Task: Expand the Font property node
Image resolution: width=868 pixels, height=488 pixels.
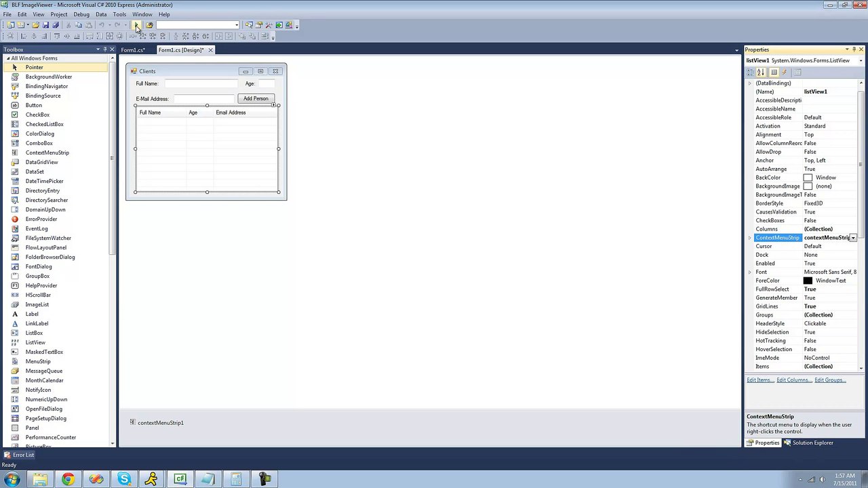Action: click(750, 272)
